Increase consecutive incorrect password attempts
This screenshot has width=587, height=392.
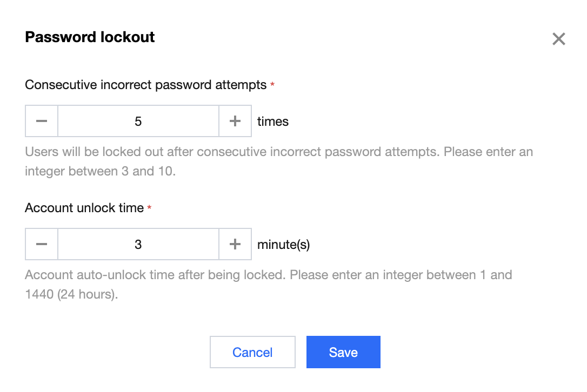[235, 121]
